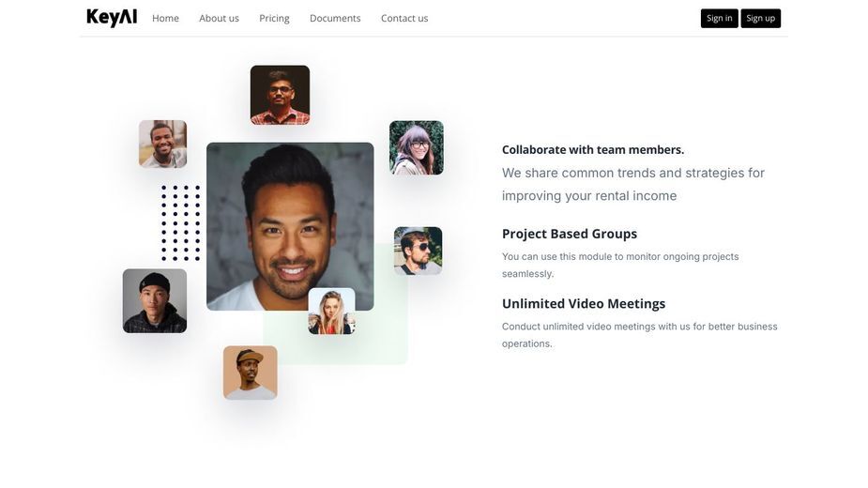Select the man wearing sunglasses photo

418,251
